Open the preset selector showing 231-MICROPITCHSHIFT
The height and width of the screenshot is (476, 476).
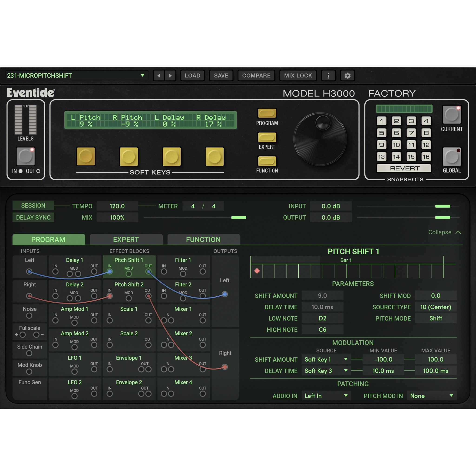pyautogui.click(x=76, y=75)
